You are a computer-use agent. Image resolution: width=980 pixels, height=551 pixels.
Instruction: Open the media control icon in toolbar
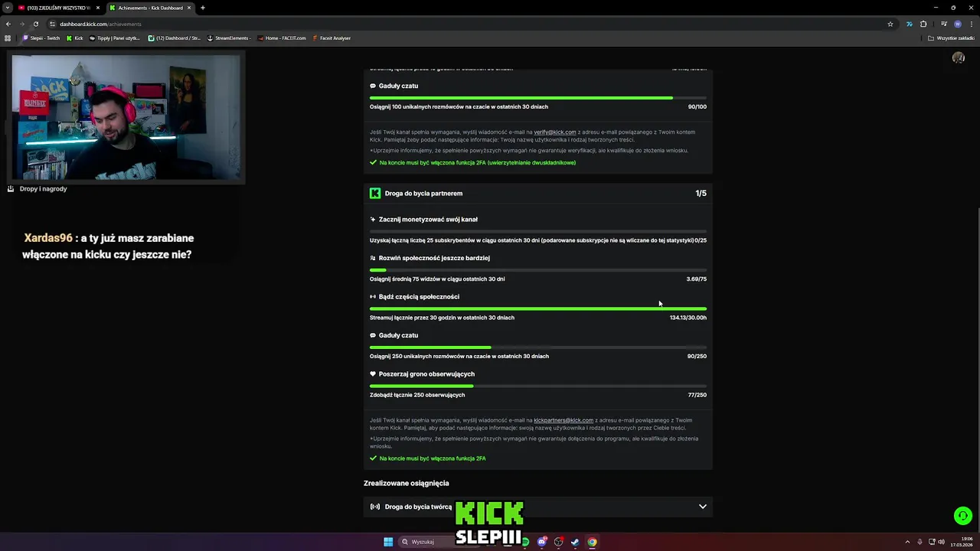[944, 24]
